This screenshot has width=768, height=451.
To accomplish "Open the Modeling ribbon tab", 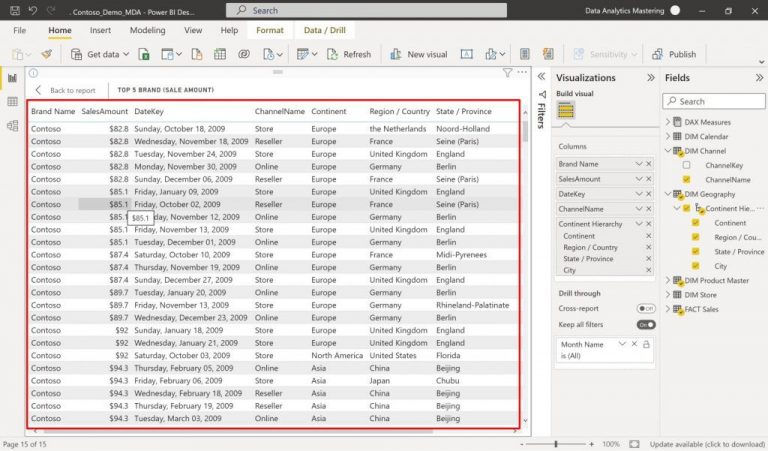I will (147, 30).
